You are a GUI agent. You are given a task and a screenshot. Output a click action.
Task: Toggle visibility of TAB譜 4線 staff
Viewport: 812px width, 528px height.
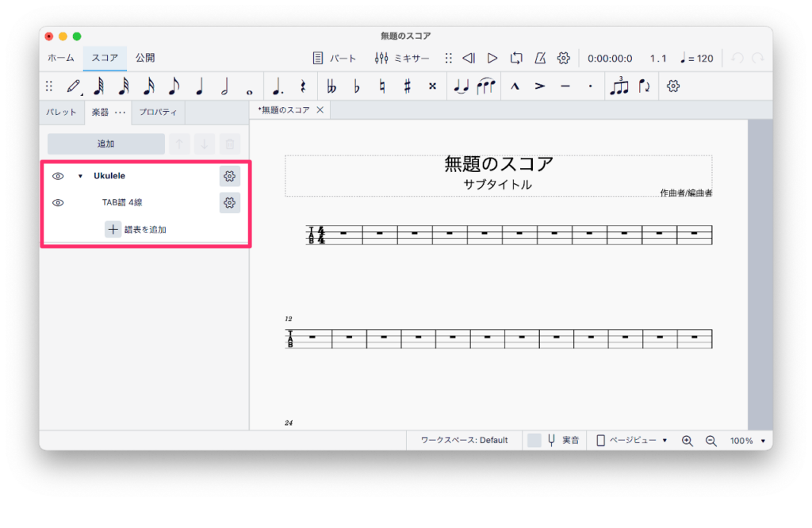[x=58, y=203]
